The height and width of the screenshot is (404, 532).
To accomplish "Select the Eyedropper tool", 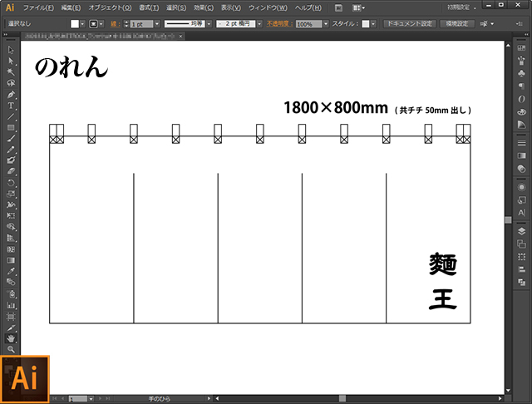I will [11, 271].
